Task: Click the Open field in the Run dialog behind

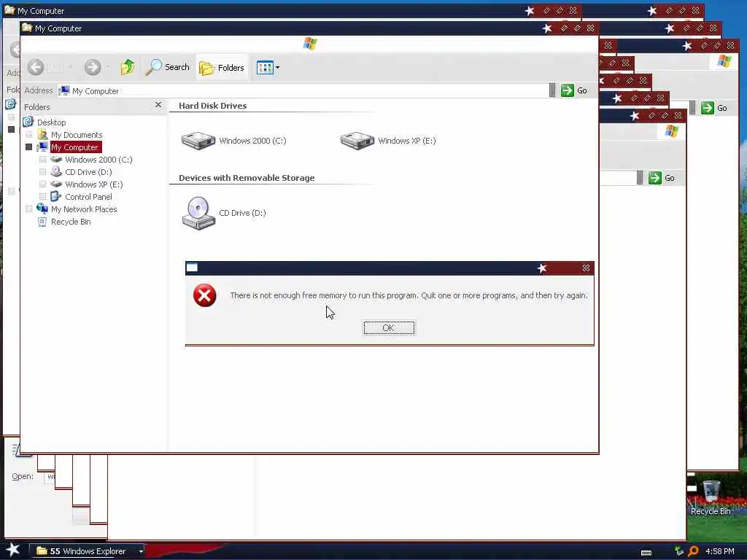Action: pos(50,477)
